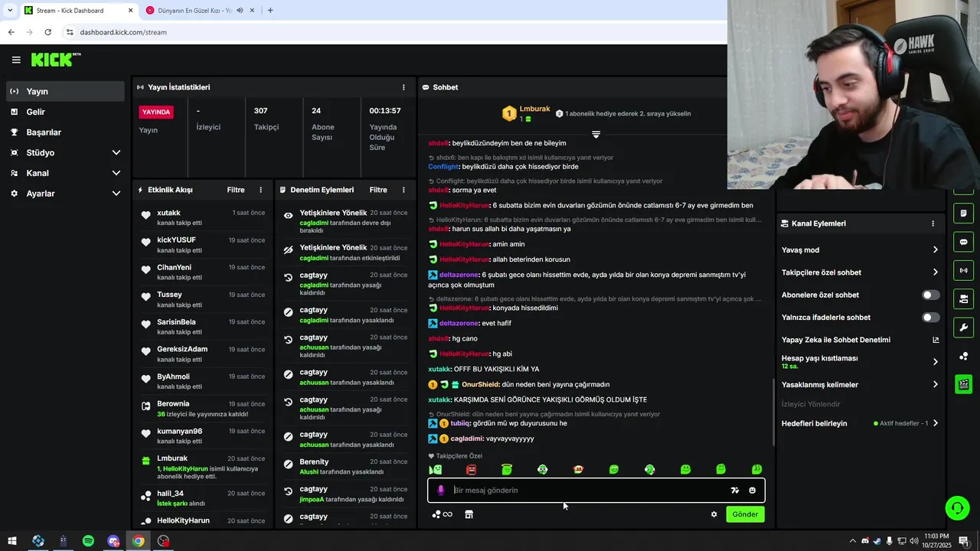Open the document note sidebar icon

pos(964,213)
